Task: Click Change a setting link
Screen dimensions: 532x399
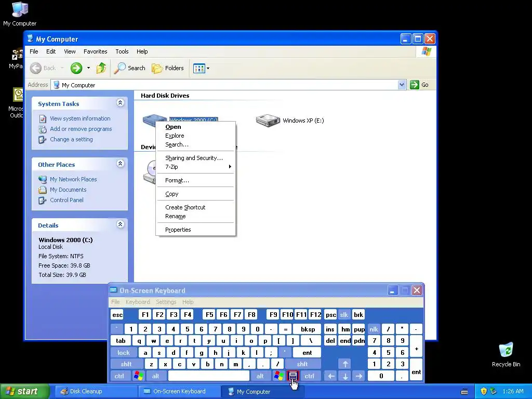Action: click(x=71, y=139)
